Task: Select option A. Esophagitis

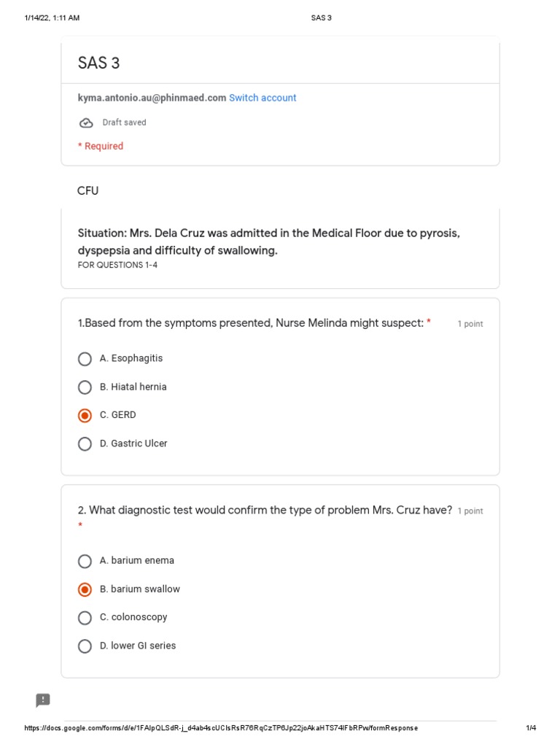Action: point(85,359)
